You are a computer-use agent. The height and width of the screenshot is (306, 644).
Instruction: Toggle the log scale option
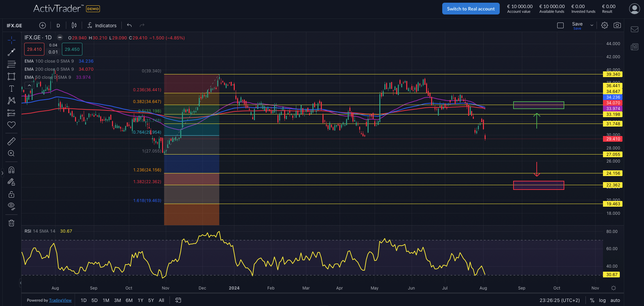(602, 300)
